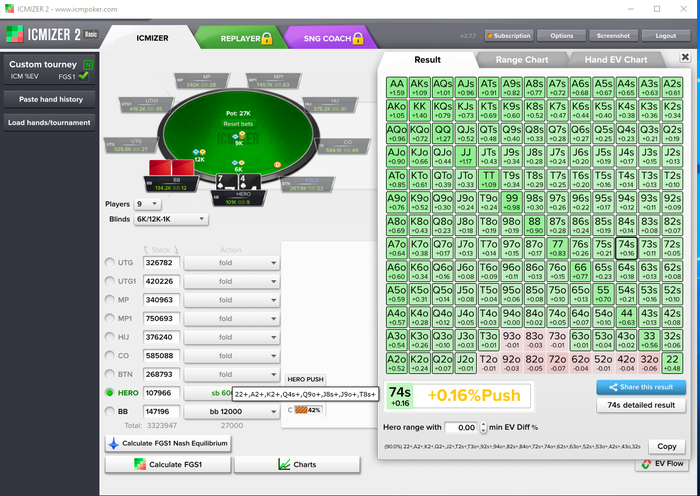The width and height of the screenshot is (700, 496).
Task: Open the Range Chart tab
Action: tap(521, 59)
